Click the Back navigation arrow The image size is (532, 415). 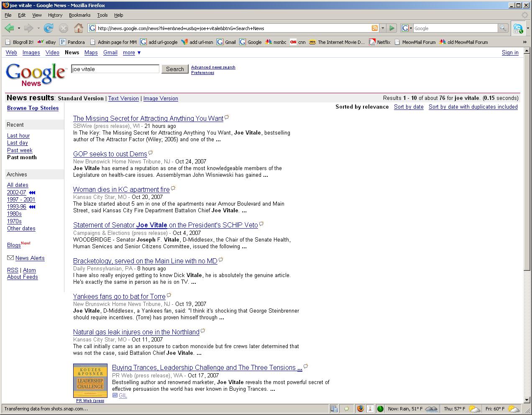point(9,28)
